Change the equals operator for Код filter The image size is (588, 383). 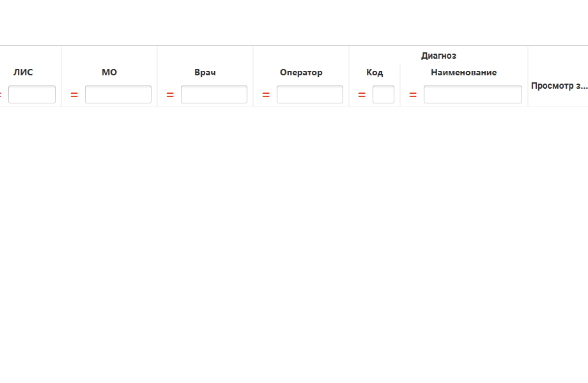[362, 94]
